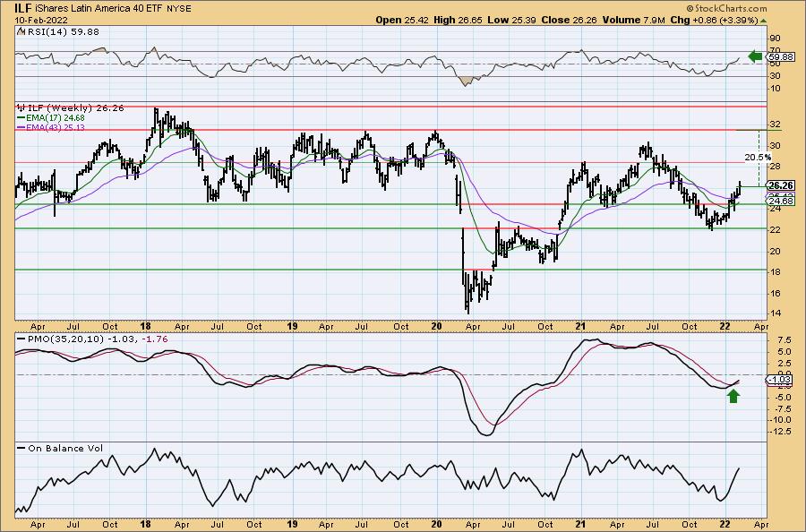Screen dimensions: 806x532
Task: Click the 21 year label on price axis
Action: (x=580, y=326)
